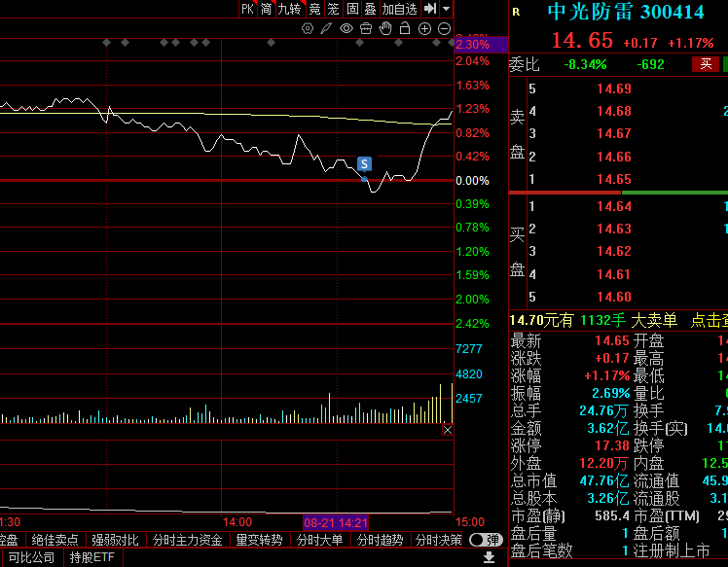Click the 外盘 value 12.20万

pyautogui.click(x=604, y=464)
